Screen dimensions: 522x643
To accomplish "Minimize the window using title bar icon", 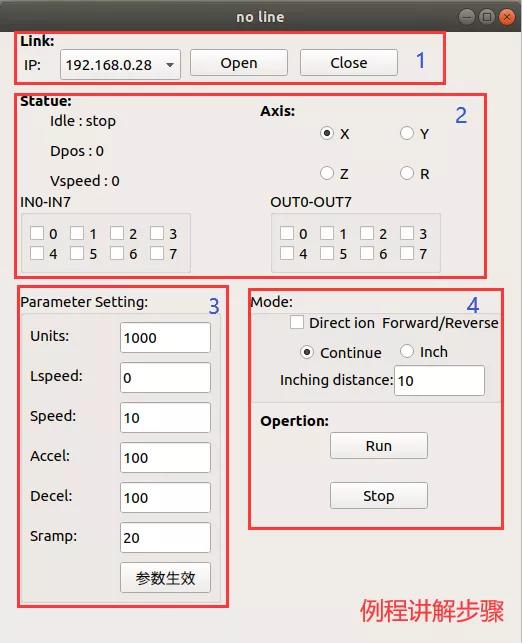I will tap(467, 17).
